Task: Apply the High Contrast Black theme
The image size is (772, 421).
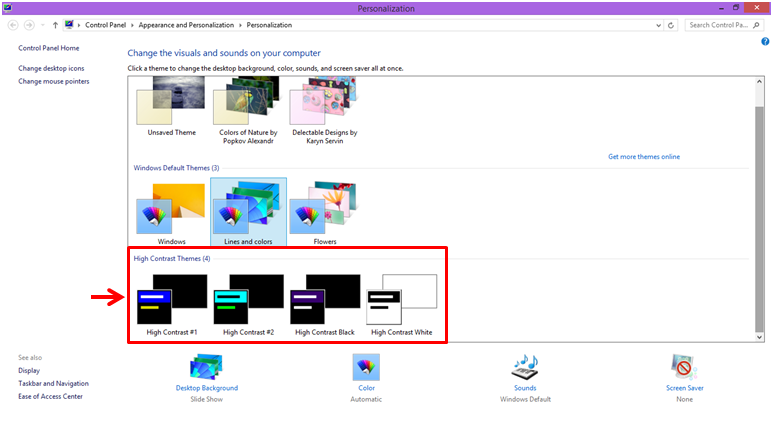Action: click(x=324, y=305)
